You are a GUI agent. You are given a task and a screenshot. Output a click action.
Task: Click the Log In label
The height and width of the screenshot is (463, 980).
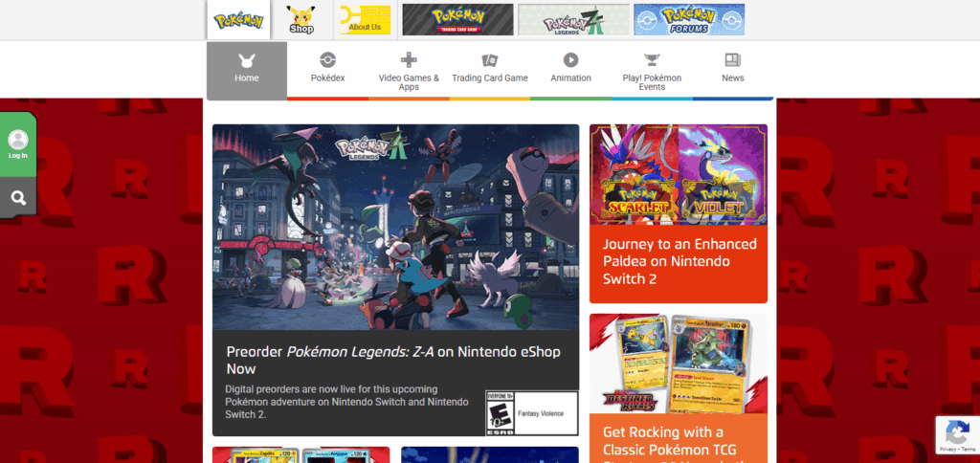[x=18, y=156]
